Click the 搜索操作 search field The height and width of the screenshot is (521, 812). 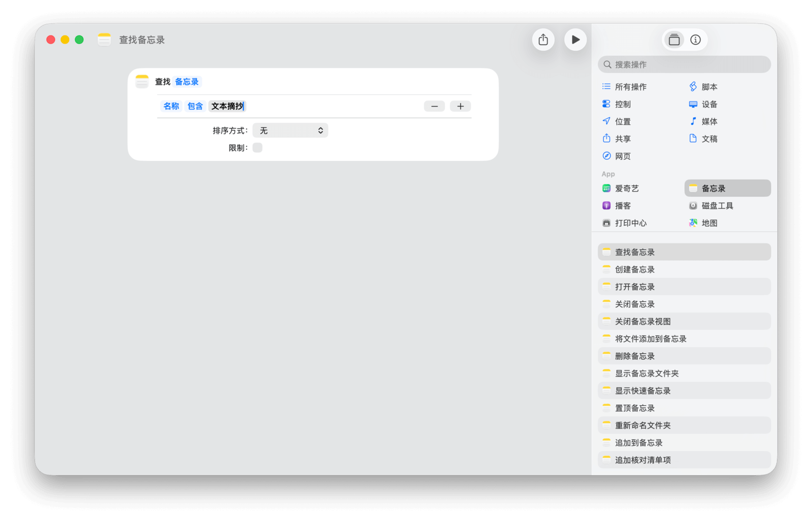[x=684, y=64]
